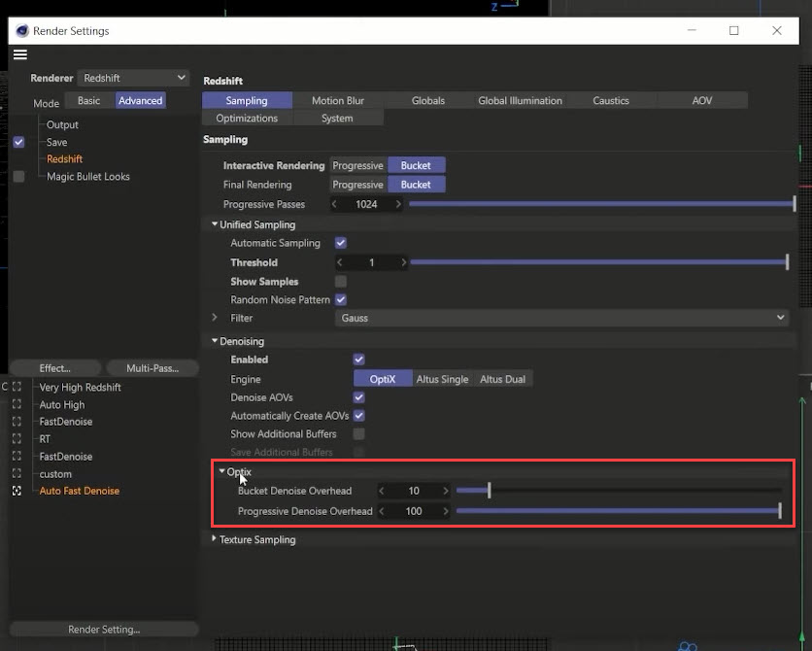Select Output in the settings tree
The width and height of the screenshot is (812, 651).
63,124
